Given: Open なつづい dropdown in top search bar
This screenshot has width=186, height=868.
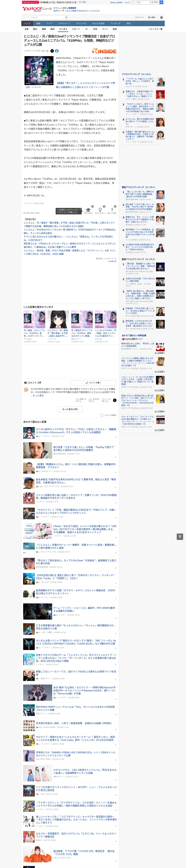Looking at the screenshot, I should 154,2.
